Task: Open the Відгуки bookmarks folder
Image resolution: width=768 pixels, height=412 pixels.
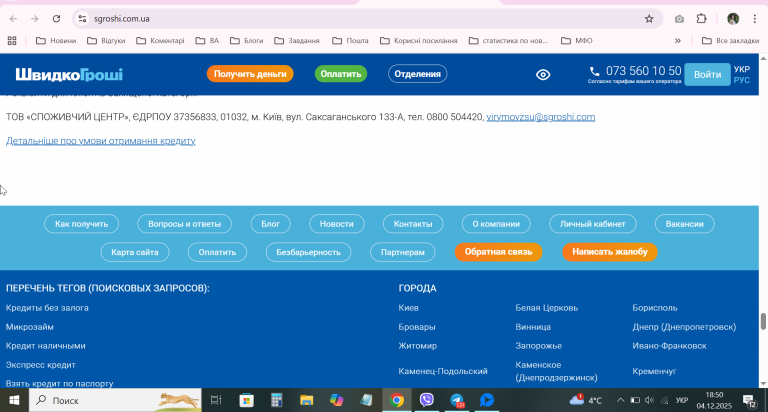Action: (x=106, y=41)
